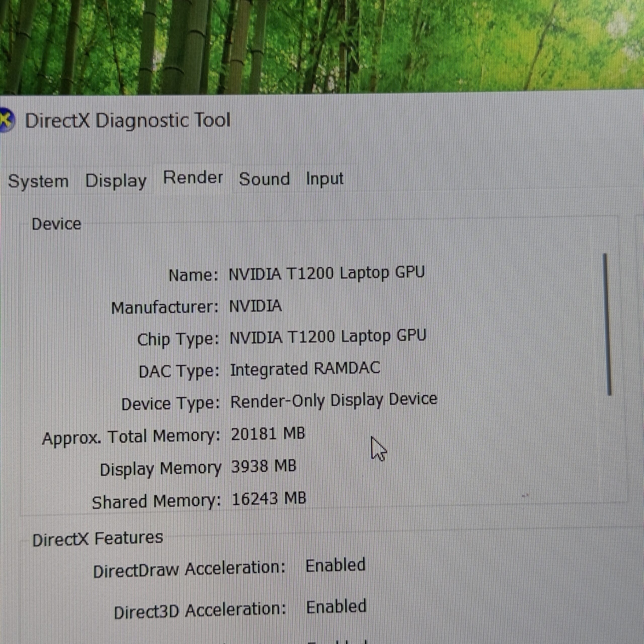Open the Input tab
The height and width of the screenshot is (644, 644).
tap(325, 179)
